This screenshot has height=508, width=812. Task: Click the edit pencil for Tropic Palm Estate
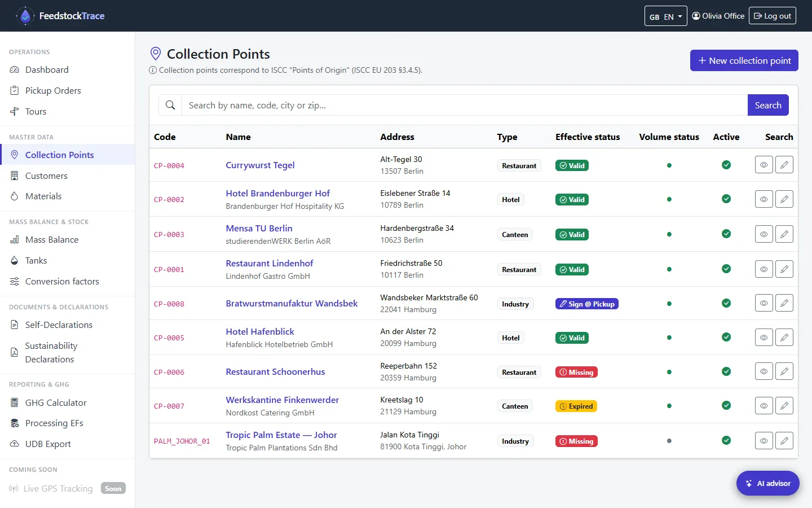[x=784, y=440]
